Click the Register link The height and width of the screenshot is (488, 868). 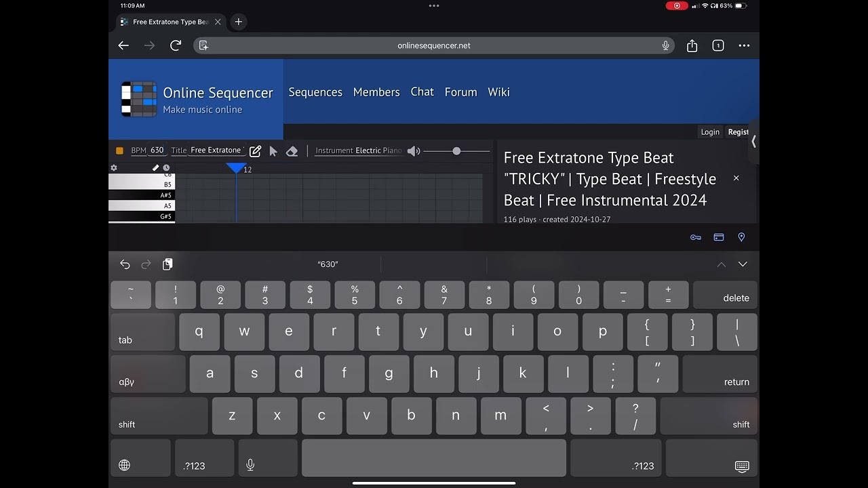(738, 132)
